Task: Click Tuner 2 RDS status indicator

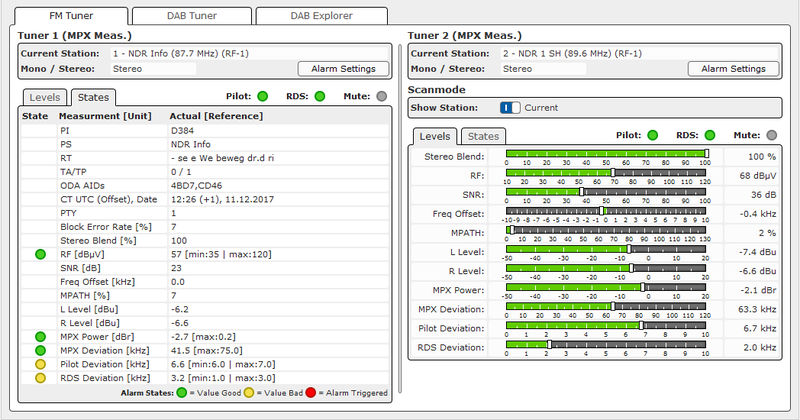Action: coord(710,135)
